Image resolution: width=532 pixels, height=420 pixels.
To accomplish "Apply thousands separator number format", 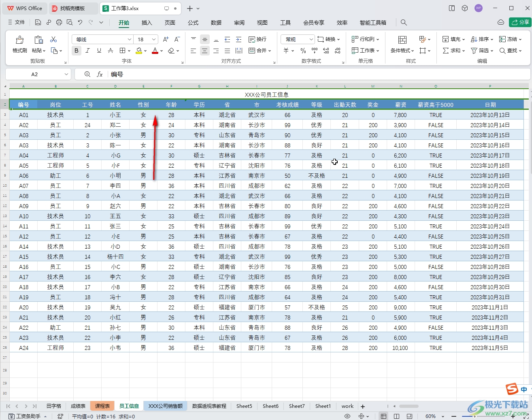I will [x=315, y=51].
